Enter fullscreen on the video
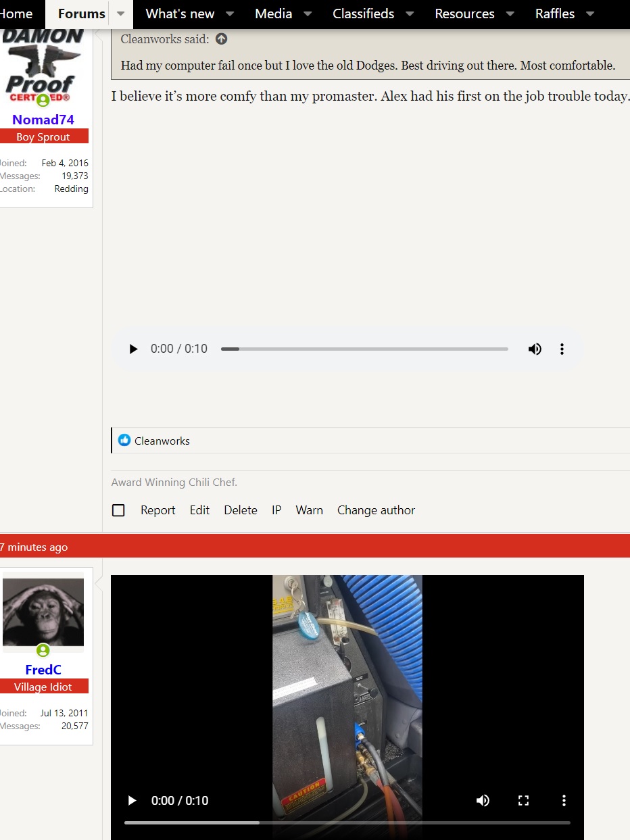Viewport: 630px width, 840px height. [x=523, y=800]
